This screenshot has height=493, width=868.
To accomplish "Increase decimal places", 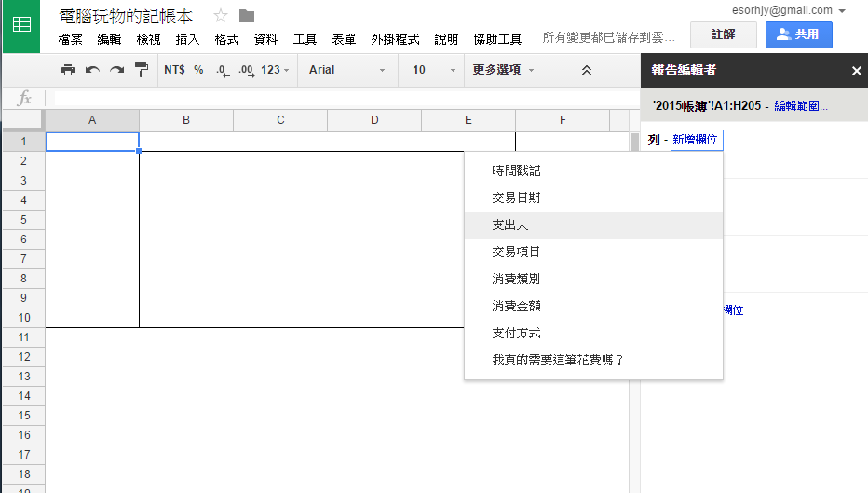I will (247, 70).
